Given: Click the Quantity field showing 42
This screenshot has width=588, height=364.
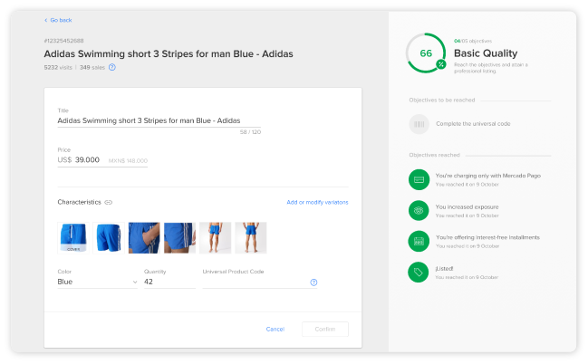Looking at the screenshot, I should click(x=169, y=282).
